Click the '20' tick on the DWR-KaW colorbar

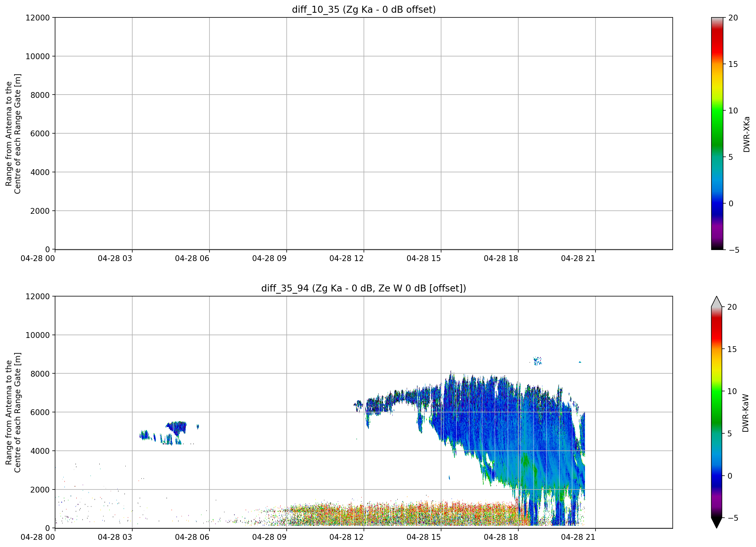coord(732,307)
